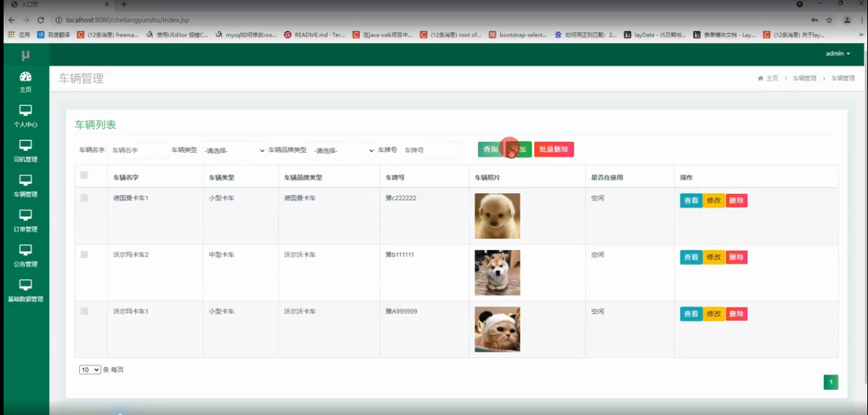The image size is (868, 415).
Task: Click 查看 for 沃尔玛卡车2
Action: coord(691,257)
